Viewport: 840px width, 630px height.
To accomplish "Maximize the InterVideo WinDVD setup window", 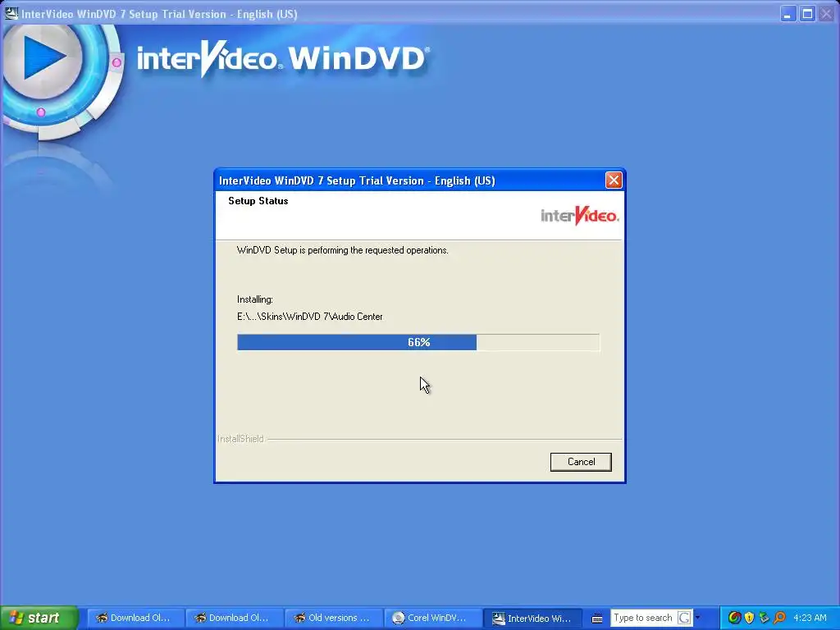I will pyautogui.click(x=807, y=14).
